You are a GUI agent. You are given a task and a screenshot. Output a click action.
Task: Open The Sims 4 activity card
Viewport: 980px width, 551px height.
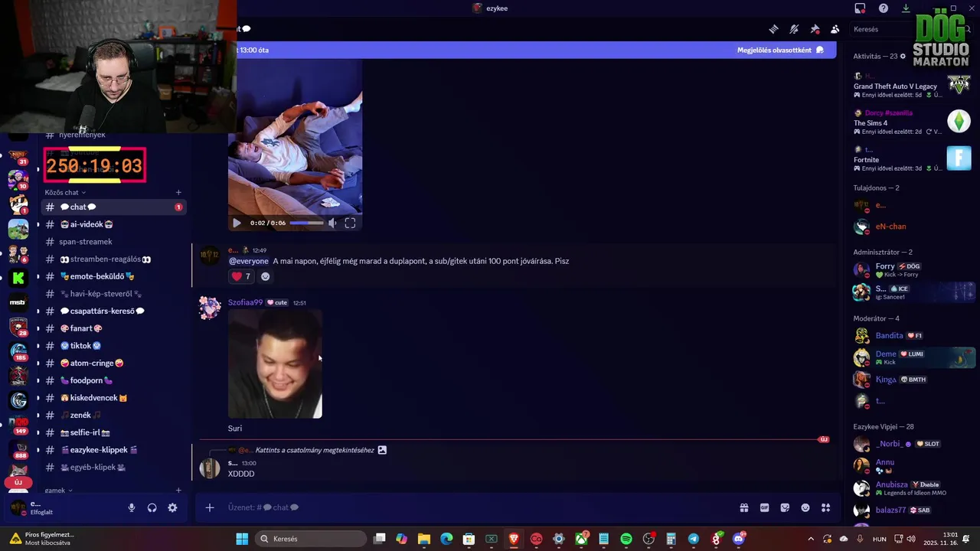(912, 122)
